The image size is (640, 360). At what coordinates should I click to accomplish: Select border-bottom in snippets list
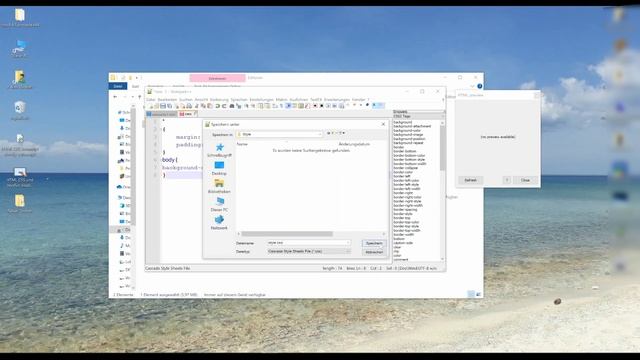click(405, 151)
